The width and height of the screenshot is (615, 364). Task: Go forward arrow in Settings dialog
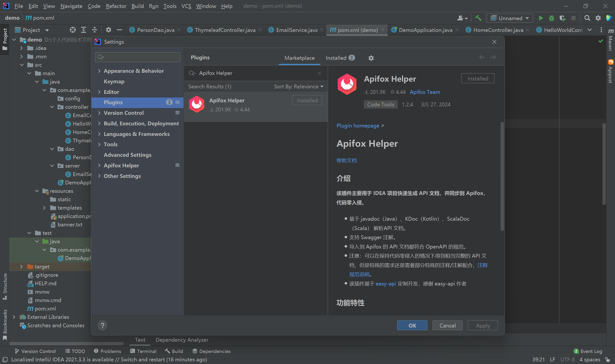[493, 57]
